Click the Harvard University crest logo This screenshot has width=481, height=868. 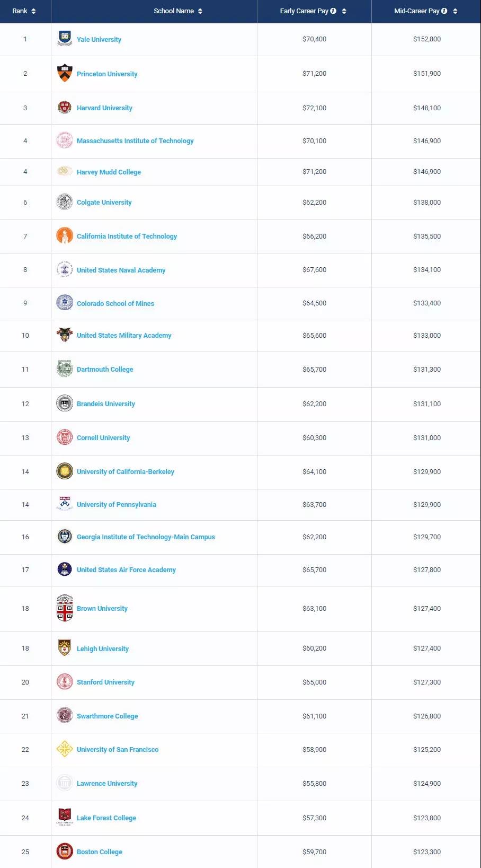[x=65, y=107]
